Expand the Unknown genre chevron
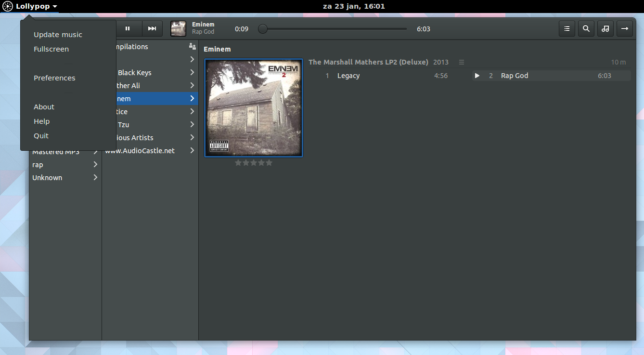The image size is (644, 355). (95, 178)
